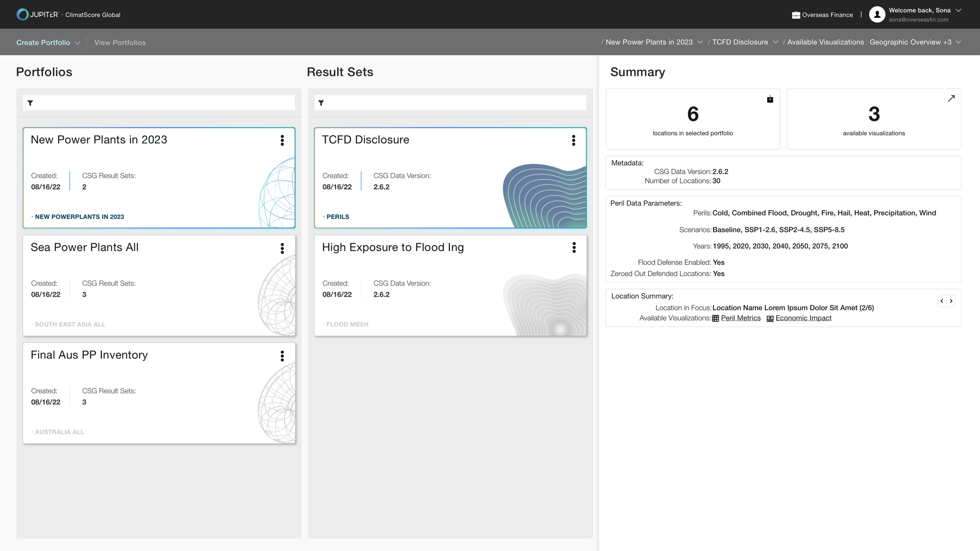Select the High Exposure to Flood Ing card

coord(450,286)
